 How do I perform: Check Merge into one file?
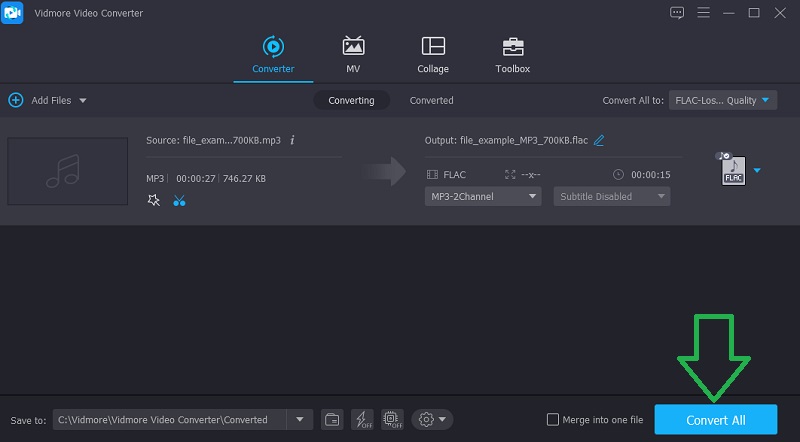tap(553, 420)
